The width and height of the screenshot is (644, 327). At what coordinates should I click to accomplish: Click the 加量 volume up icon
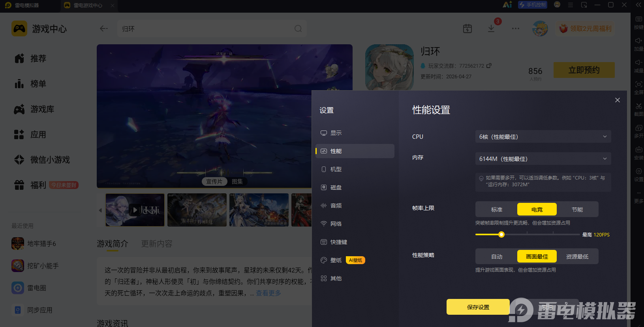pos(638,41)
